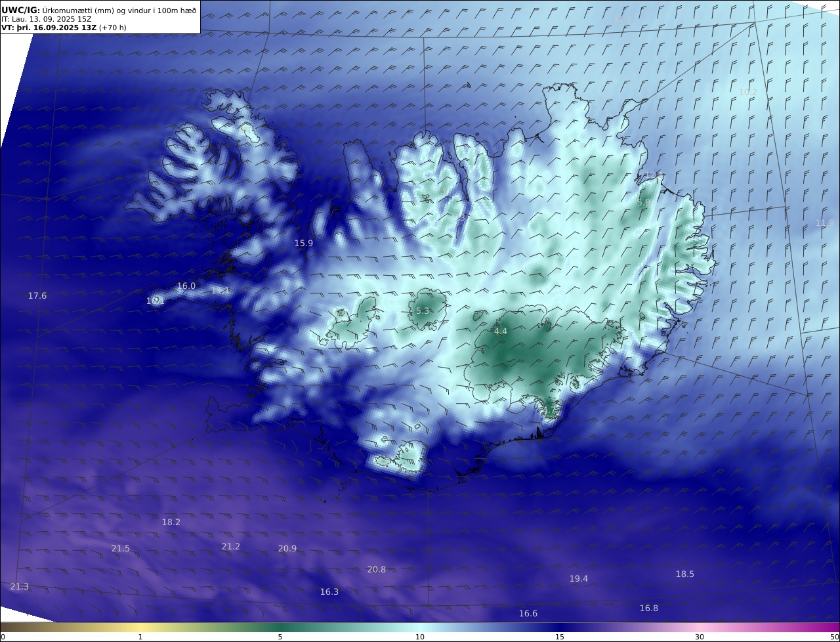The width and height of the screenshot is (840, 642).
Task: Click the 15 tick label on color scale
Action: pos(560,637)
